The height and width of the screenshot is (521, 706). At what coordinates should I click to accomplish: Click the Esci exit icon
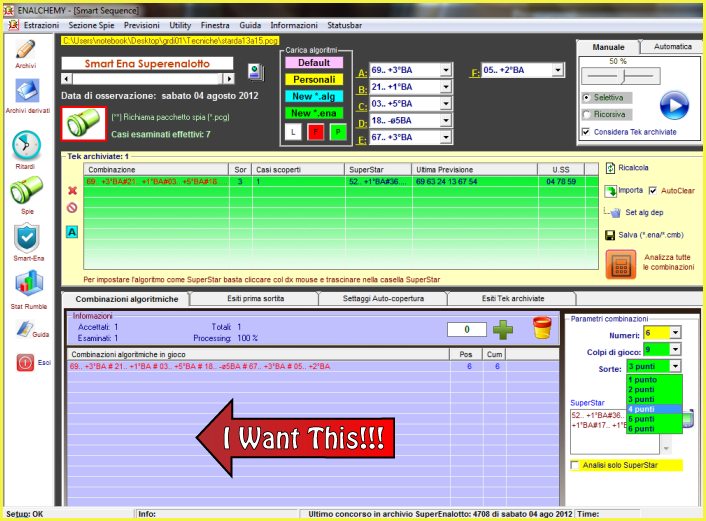point(25,362)
